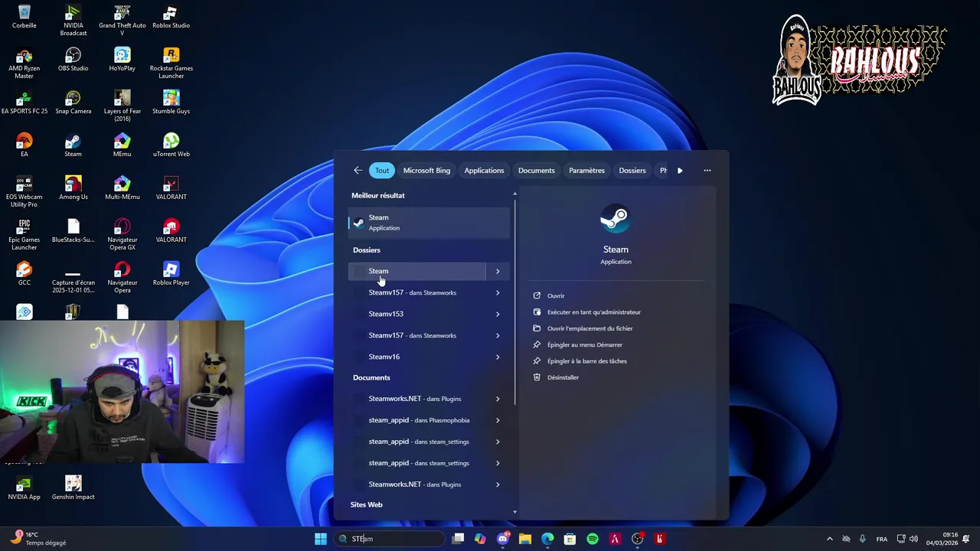This screenshot has width=980, height=551.
Task: Click the search results vertical scrollbar
Action: (515, 302)
